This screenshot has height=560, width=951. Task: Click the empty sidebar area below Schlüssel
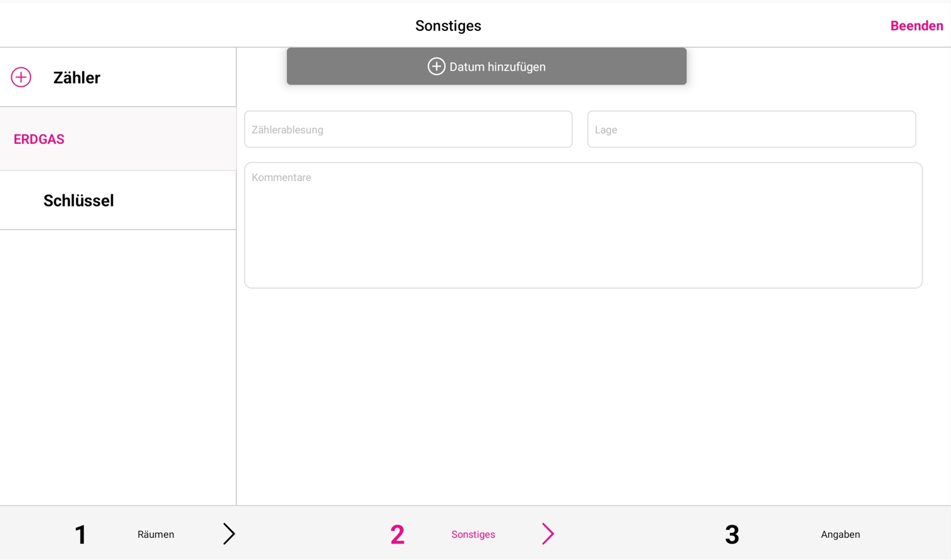[118, 367]
